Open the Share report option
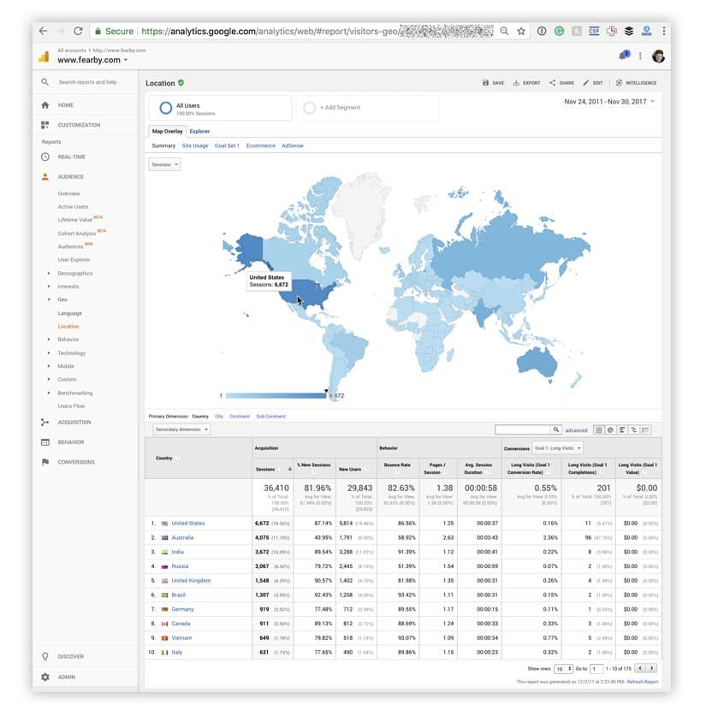 pyautogui.click(x=561, y=83)
